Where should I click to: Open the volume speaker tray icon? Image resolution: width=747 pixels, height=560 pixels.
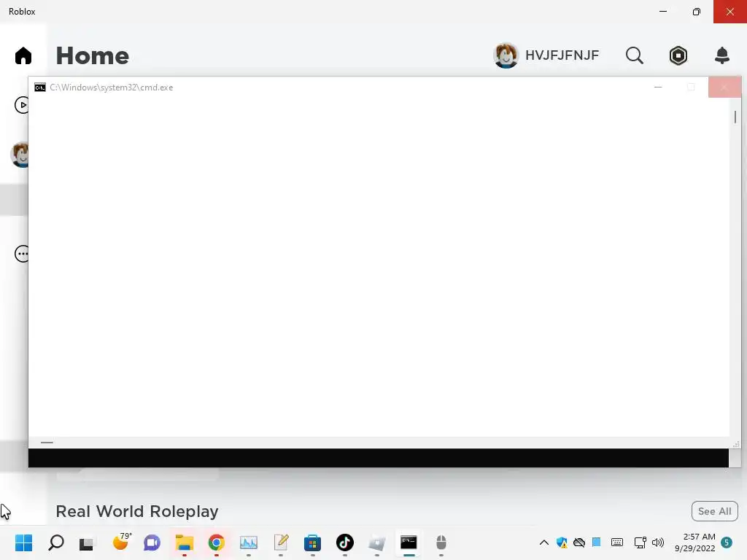pos(658,542)
